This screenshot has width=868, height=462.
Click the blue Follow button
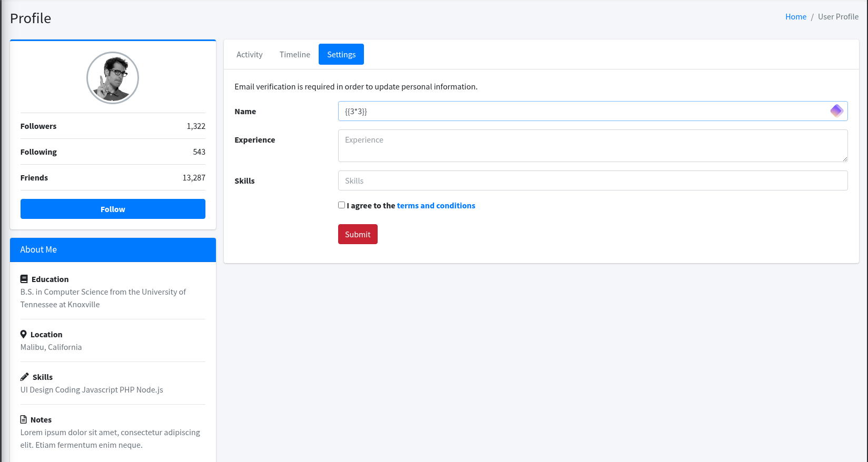point(113,209)
